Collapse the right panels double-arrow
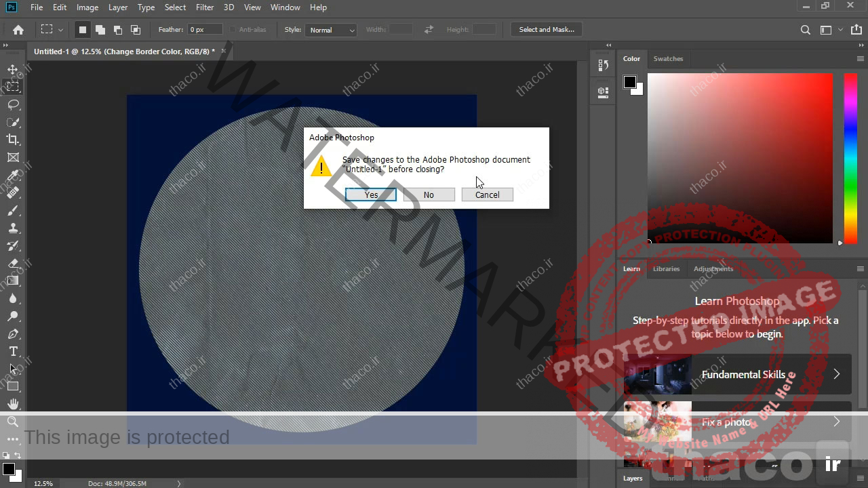This screenshot has width=868, height=488. [x=861, y=45]
